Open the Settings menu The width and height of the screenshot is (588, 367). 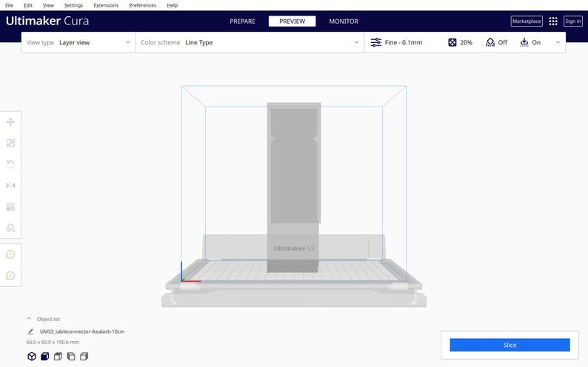click(x=73, y=5)
